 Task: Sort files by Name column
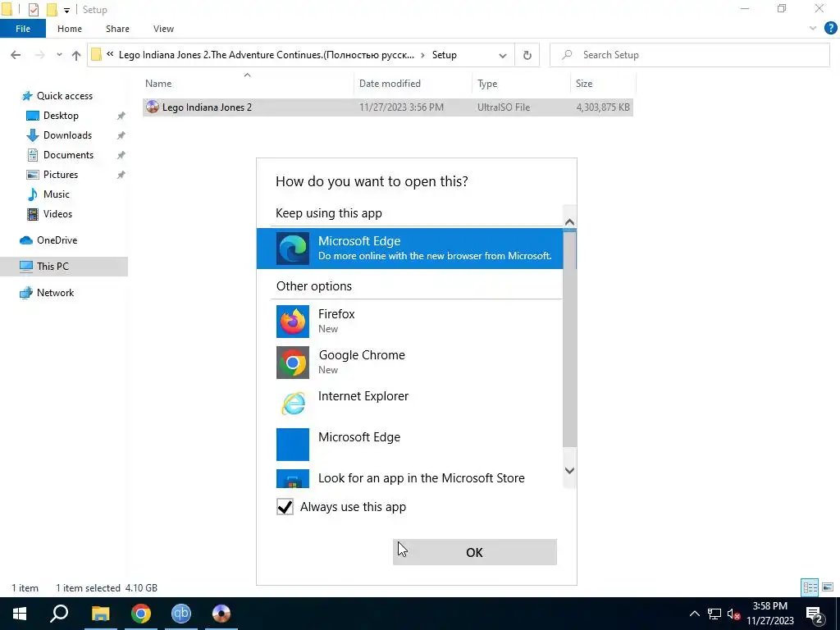(x=248, y=84)
